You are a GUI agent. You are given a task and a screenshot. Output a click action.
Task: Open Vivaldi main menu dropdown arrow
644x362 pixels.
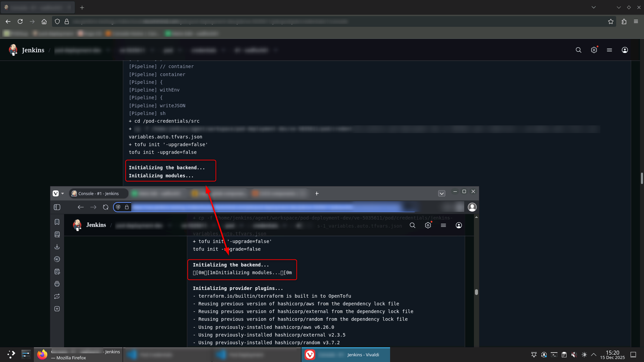[62, 193]
